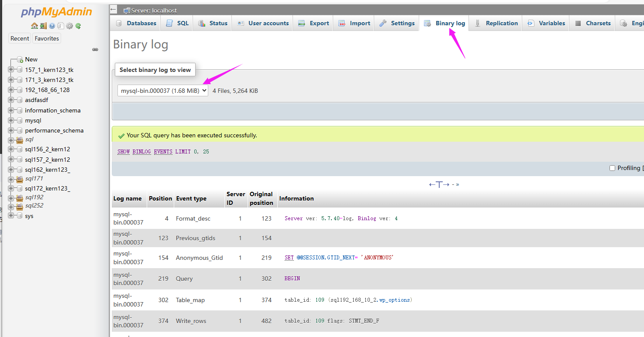Click the '4 Files, 5,264 KiB' text
This screenshot has width=644, height=337.
tap(235, 91)
